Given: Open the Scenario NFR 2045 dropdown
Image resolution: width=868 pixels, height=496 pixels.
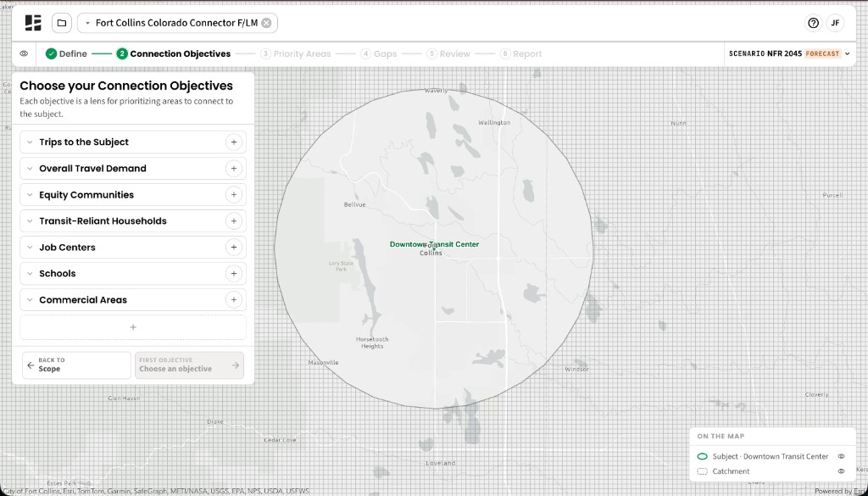Looking at the screenshot, I should pos(789,53).
